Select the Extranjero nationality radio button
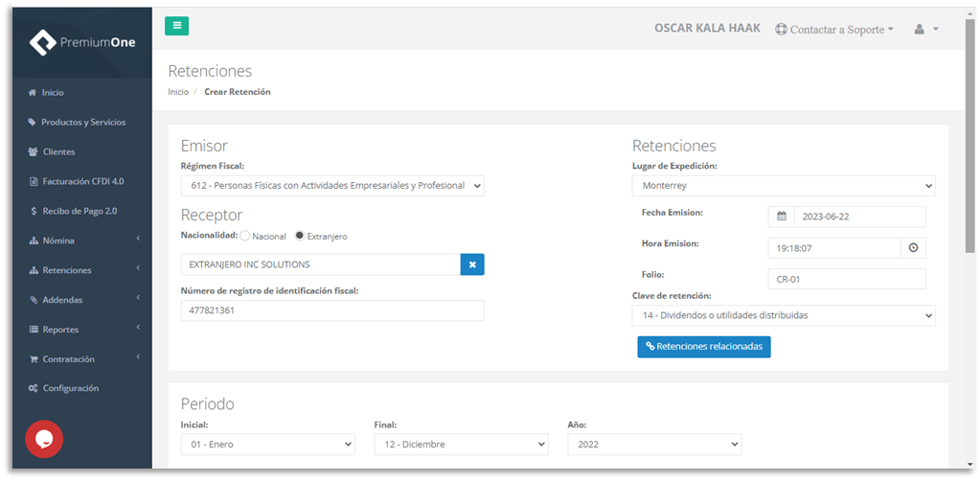980x481 pixels. [300, 236]
